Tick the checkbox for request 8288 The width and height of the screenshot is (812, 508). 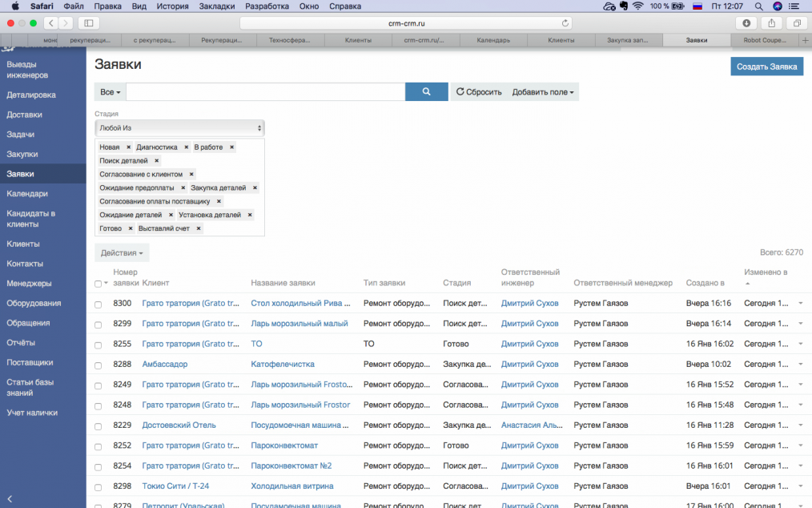point(98,365)
